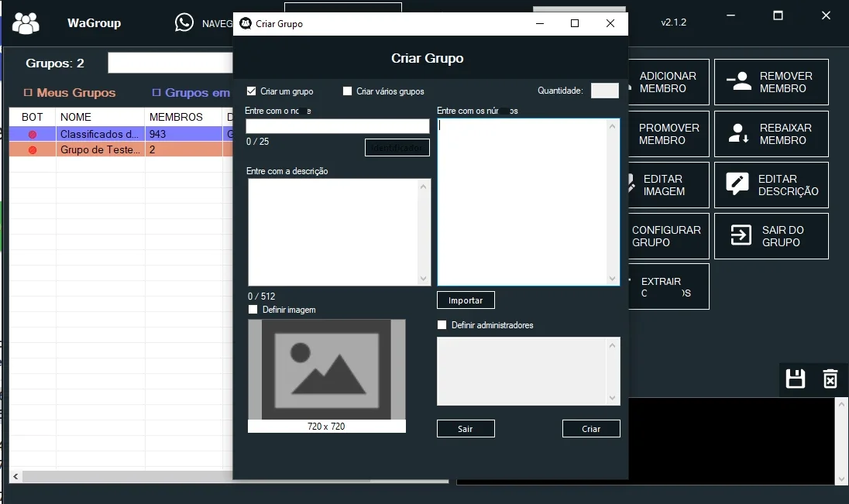Maximize the Criar Grupo dialog
The width and height of the screenshot is (849, 504).
click(x=575, y=23)
